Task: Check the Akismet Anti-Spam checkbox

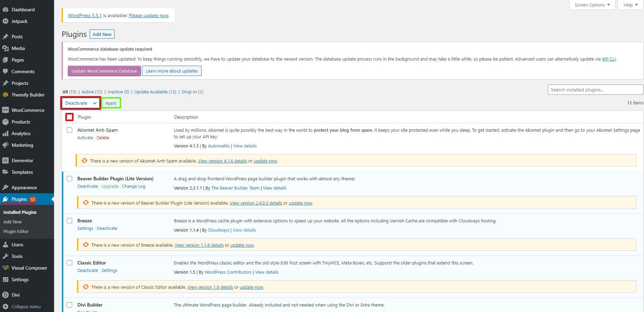Action: pos(69,130)
